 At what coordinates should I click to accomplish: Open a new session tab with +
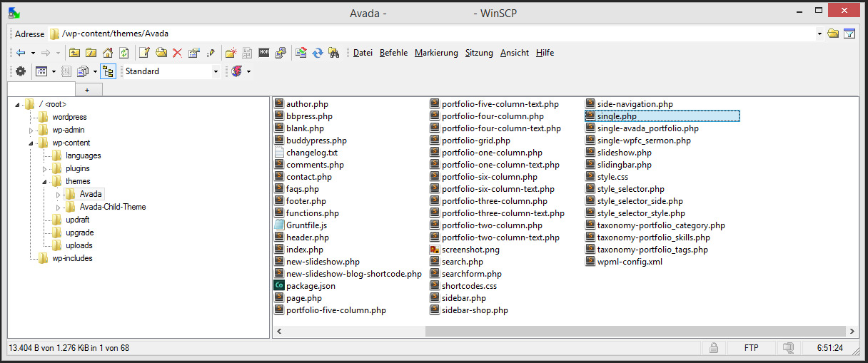pos(89,90)
